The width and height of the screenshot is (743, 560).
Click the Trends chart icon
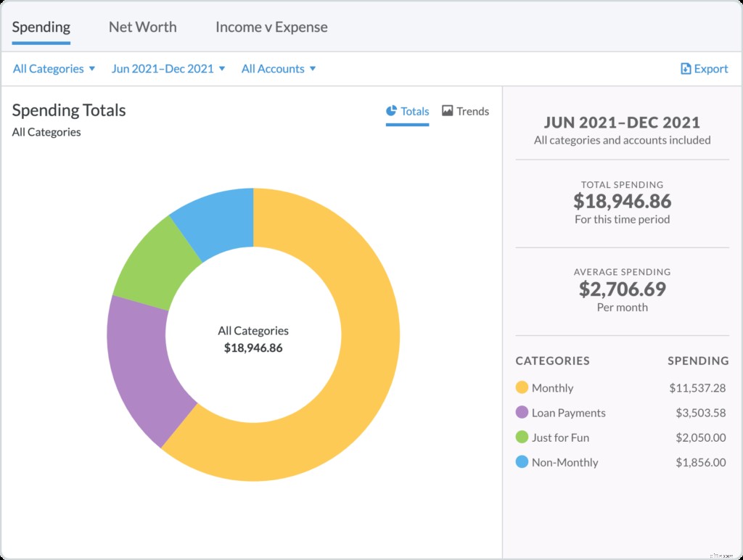tap(447, 111)
